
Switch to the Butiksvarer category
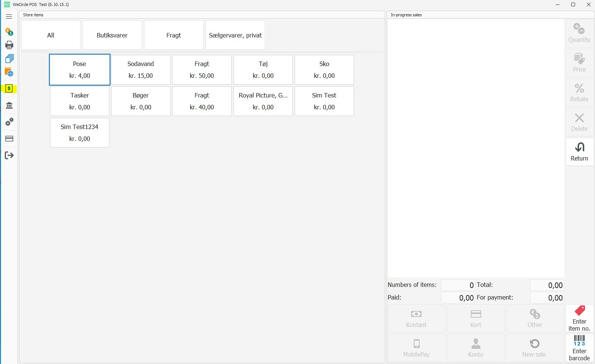coord(112,35)
